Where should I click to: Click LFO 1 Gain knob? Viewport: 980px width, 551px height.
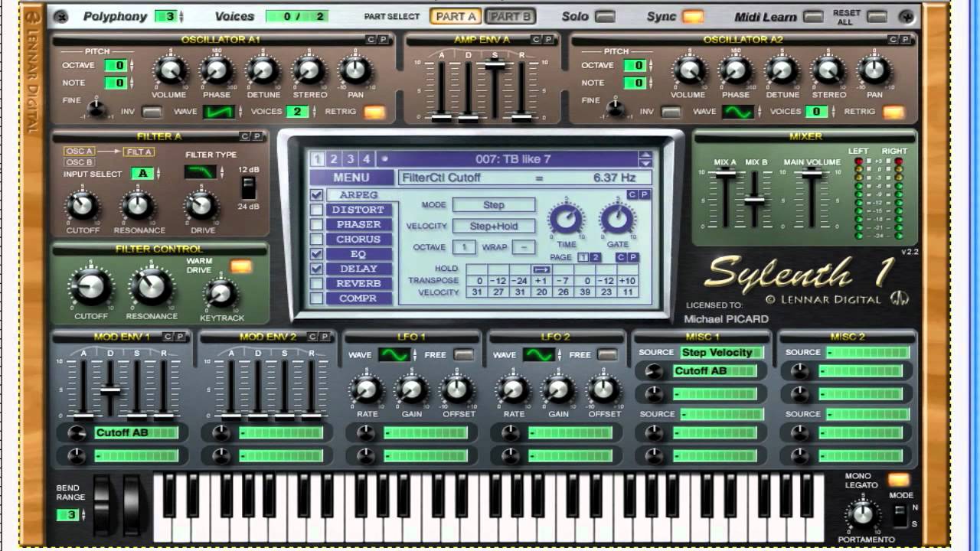click(412, 390)
